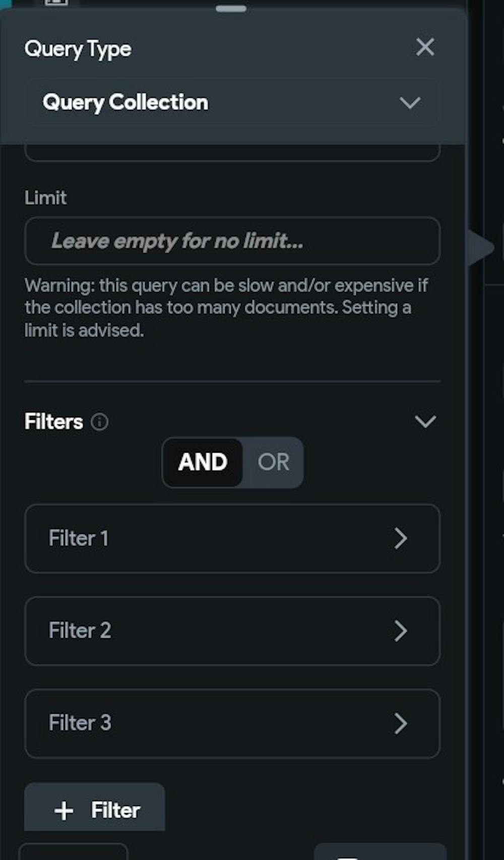Click the Filters info icon
The height and width of the screenshot is (860, 504).
pos(99,421)
